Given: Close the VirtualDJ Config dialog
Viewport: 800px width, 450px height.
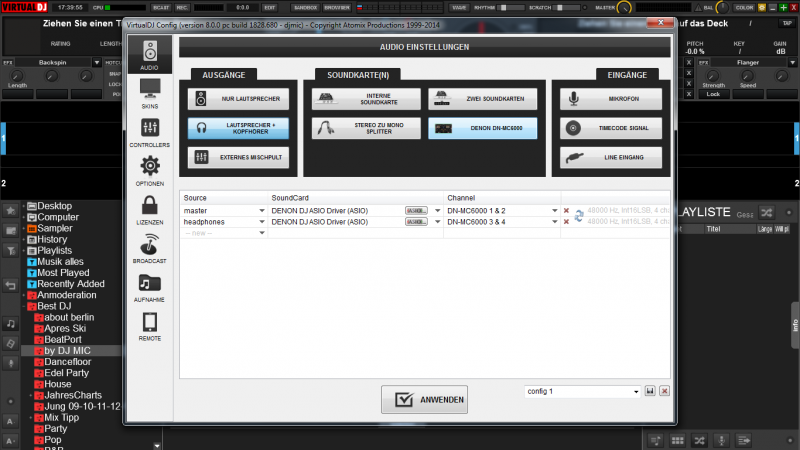Looking at the screenshot, I should [661, 22].
